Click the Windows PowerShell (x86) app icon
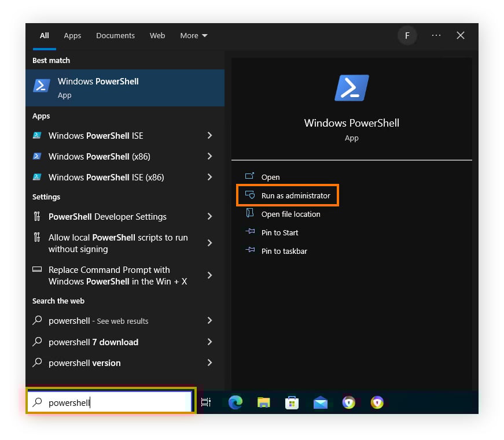504x440 pixels. [37, 156]
